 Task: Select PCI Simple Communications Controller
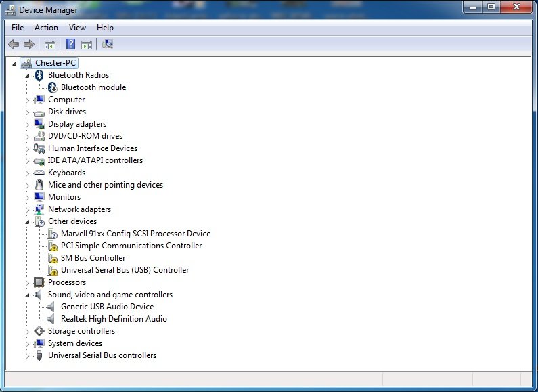click(131, 246)
